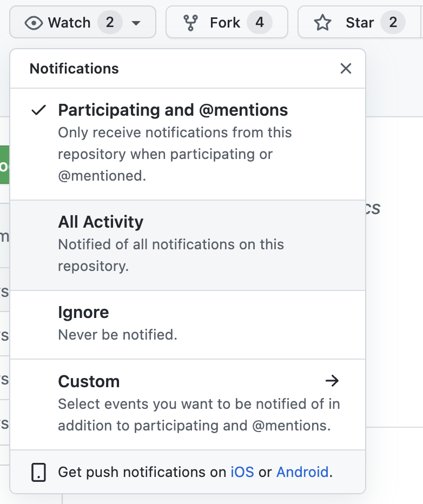
Task: Open the Android push notifications link
Action: tap(302, 472)
